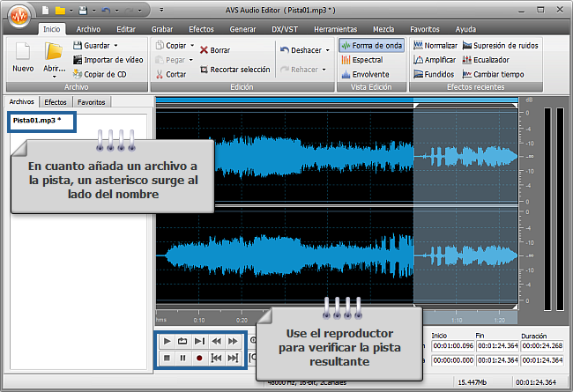This screenshot has width=573, height=392.
Task: Pause playback with the Pause button
Action: pos(183,358)
